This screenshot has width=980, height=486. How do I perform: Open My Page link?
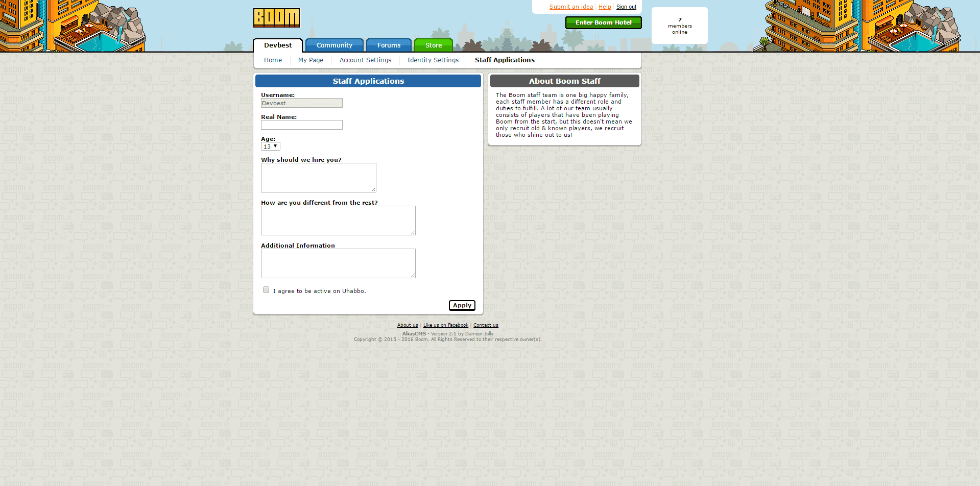click(310, 60)
